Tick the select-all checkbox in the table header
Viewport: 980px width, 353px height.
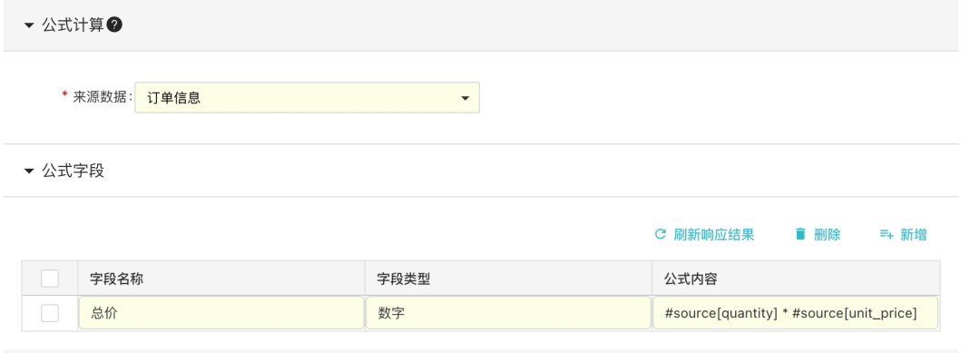pyautogui.click(x=50, y=278)
